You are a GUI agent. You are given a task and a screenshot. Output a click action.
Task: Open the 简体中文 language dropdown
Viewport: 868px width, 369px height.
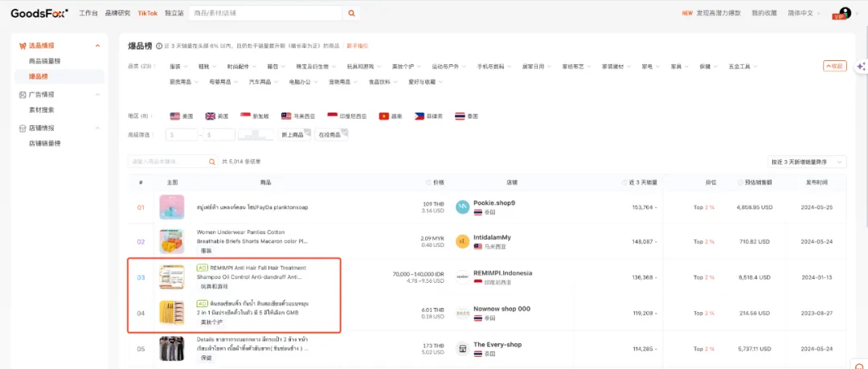point(804,14)
